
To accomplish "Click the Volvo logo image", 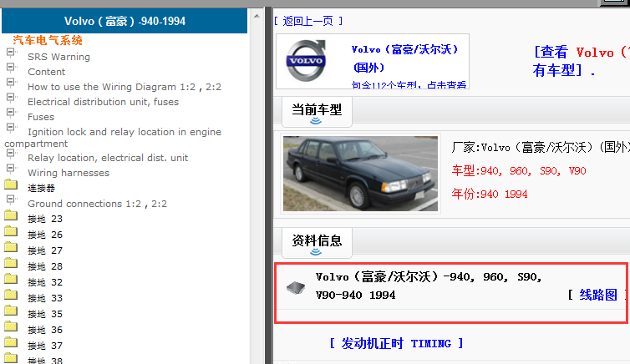I will coord(306,61).
